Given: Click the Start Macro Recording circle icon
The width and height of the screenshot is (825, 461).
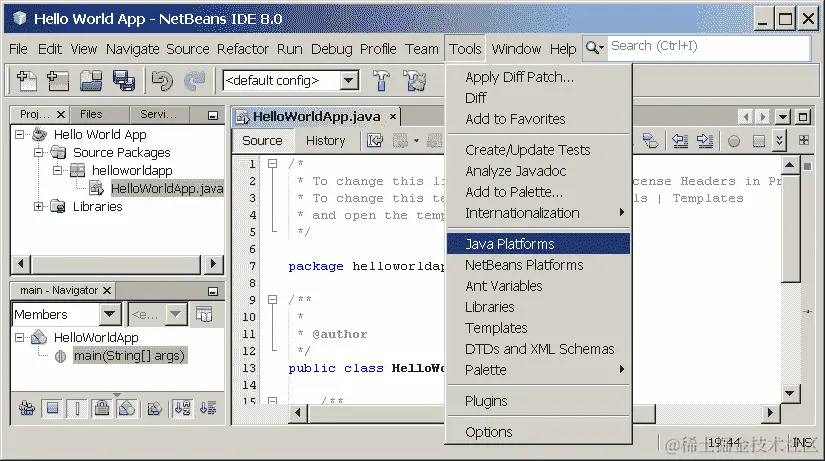Looking at the screenshot, I should [x=733, y=141].
